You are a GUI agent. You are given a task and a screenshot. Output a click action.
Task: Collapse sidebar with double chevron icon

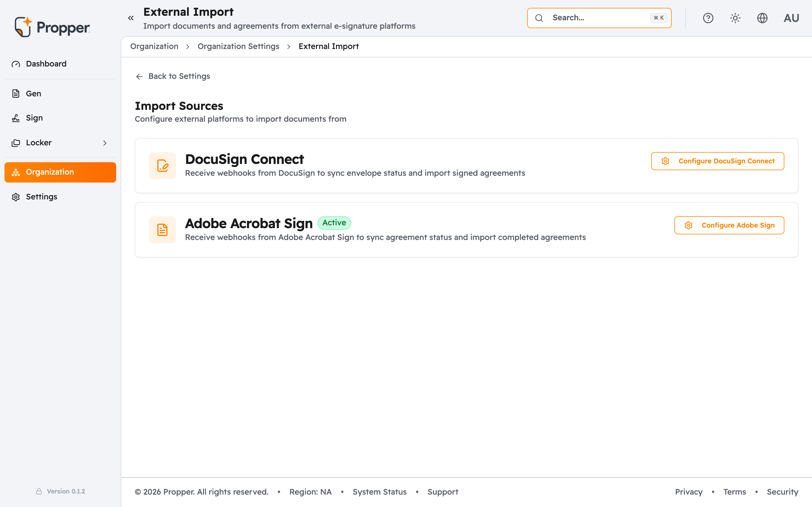[x=131, y=18]
